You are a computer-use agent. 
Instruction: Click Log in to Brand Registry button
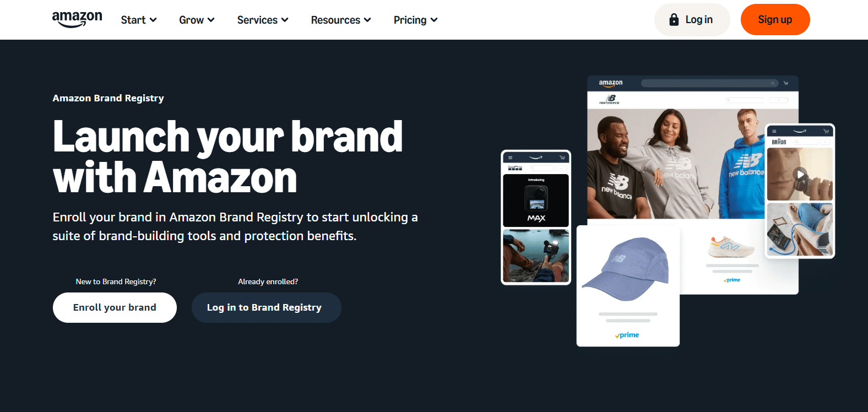pyautogui.click(x=267, y=307)
